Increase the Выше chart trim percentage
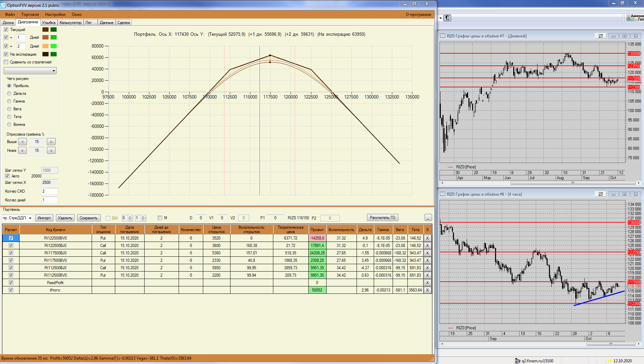 pyautogui.click(x=51, y=142)
